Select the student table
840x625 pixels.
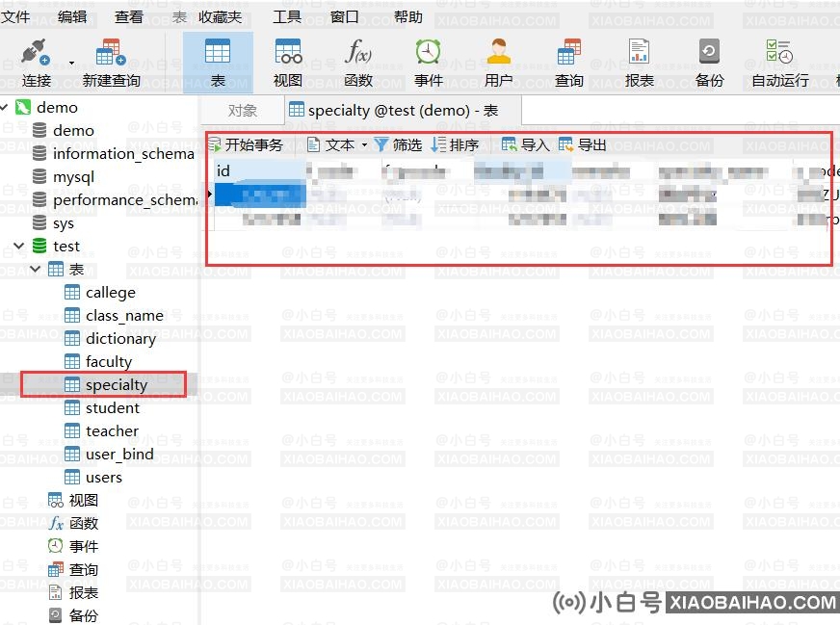[x=113, y=407]
